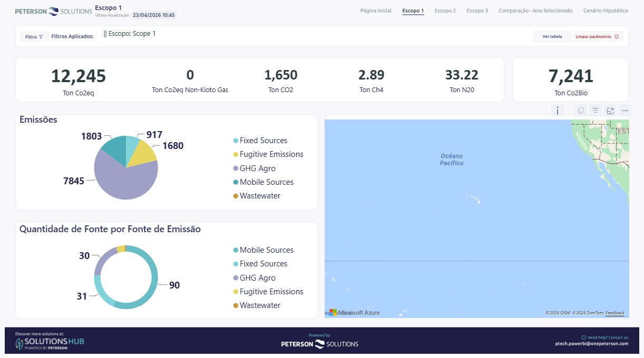Click the Peterson Solutions logo in the header
This screenshot has height=358, width=644.
(x=53, y=11)
